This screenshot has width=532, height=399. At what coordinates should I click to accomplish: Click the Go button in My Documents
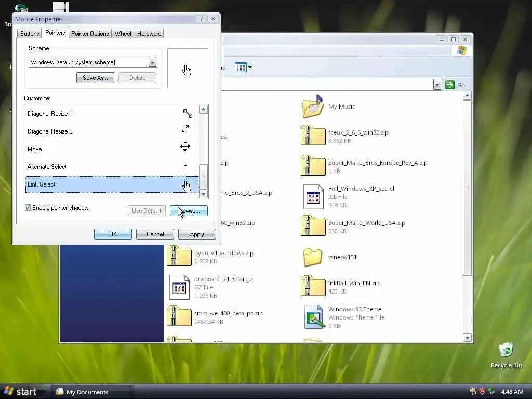pyautogui.click(x=455, y=85)
